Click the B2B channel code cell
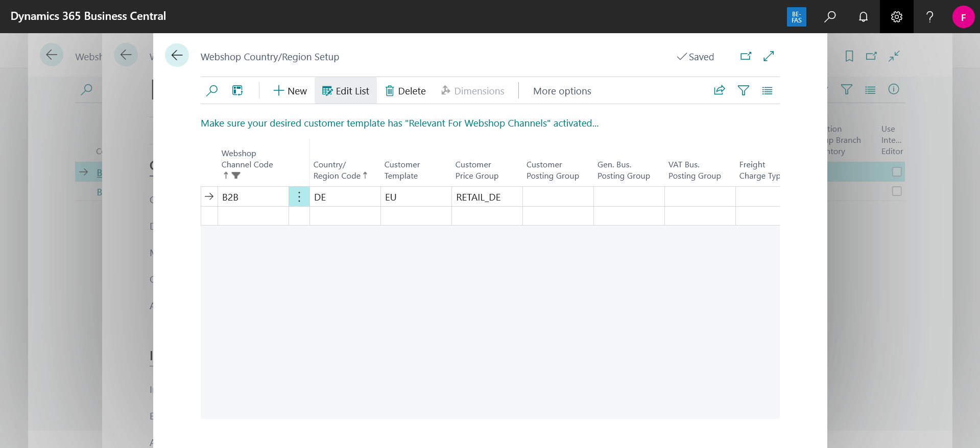 coord(253,197)
